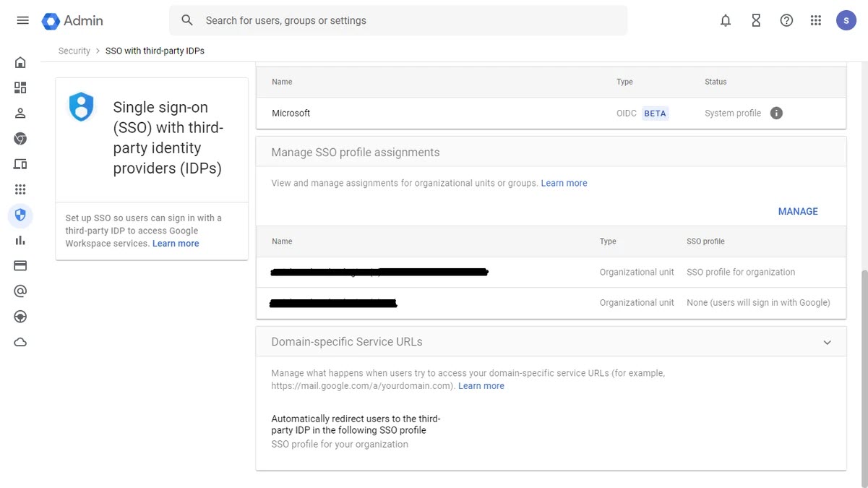Click the info icon beside System profile
Image resolution: width=868 pixels, height=488 pixels.
[776, 113]
